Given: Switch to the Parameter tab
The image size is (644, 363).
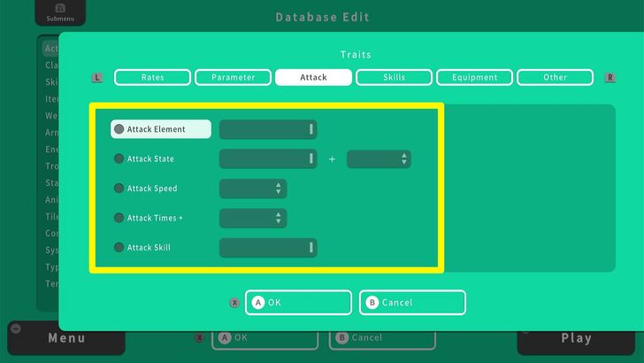Looking at the screenshot, I should (x=233, y=77).
